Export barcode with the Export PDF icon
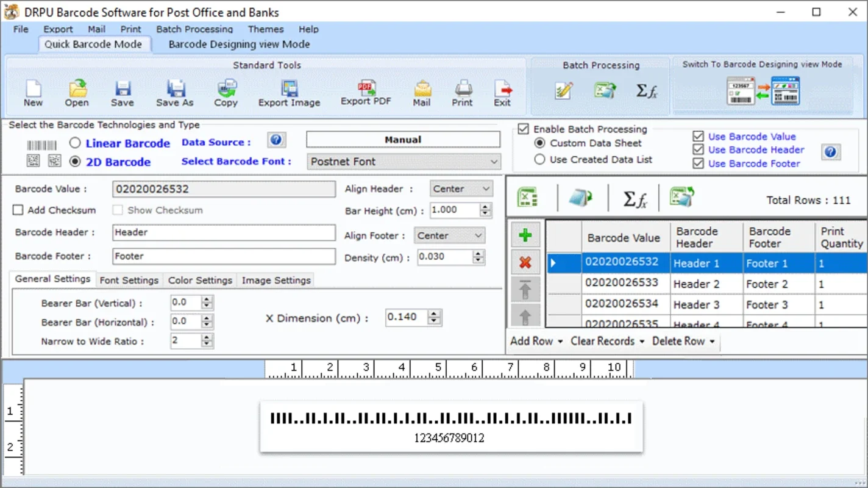 point(366,87)
